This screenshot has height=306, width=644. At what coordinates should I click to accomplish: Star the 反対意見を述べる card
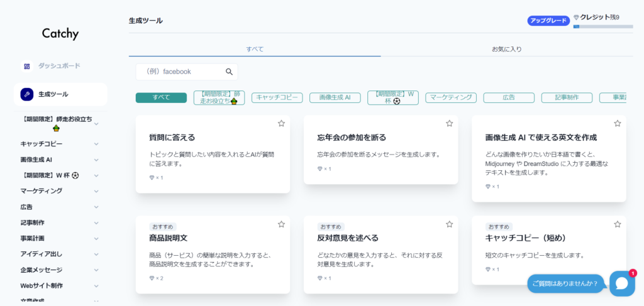tap(449, 224)
